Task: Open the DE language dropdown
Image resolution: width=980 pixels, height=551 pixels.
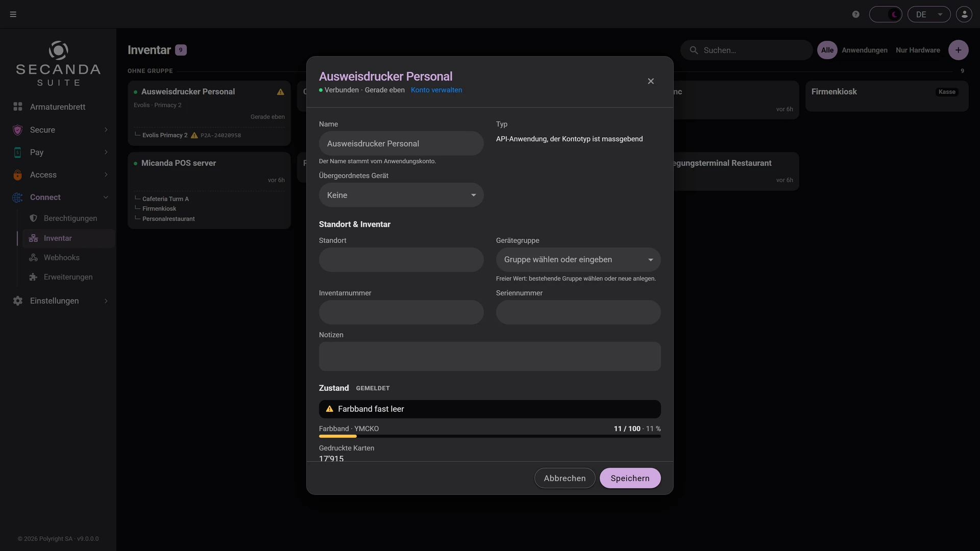Action: click(x=929, y=14)
